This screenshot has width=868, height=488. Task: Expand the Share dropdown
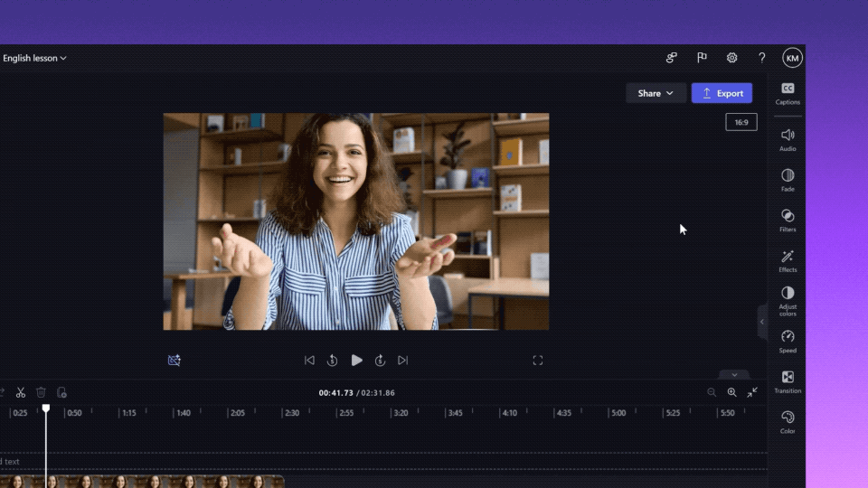656,93
